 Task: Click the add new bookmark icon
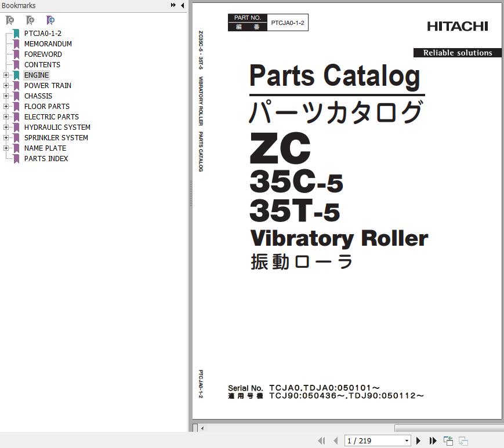pyautogui.click(x=30, y=20)
